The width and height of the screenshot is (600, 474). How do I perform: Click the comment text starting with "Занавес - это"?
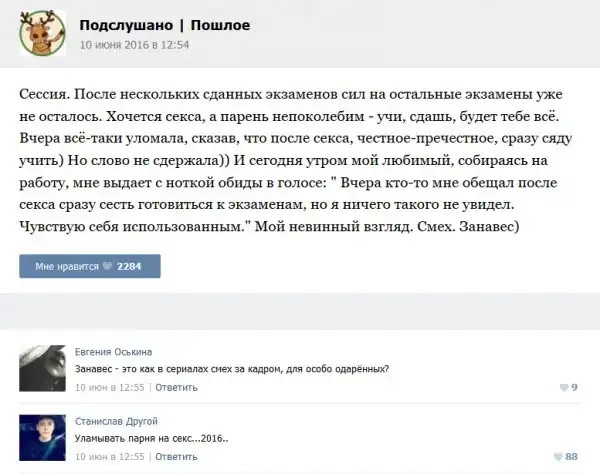pyautogui.click(x=231, y=369)
